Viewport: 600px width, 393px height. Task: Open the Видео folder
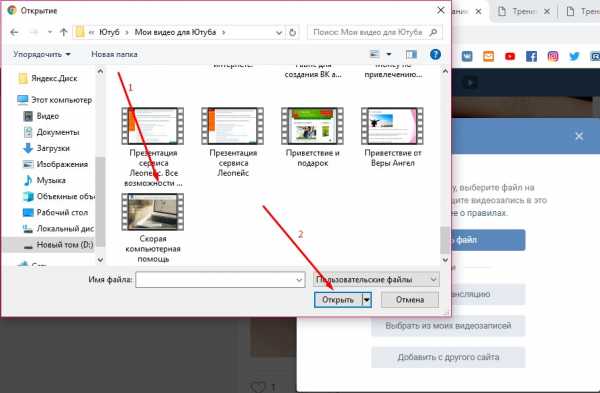pyautogui.click(x=41, y=116)
